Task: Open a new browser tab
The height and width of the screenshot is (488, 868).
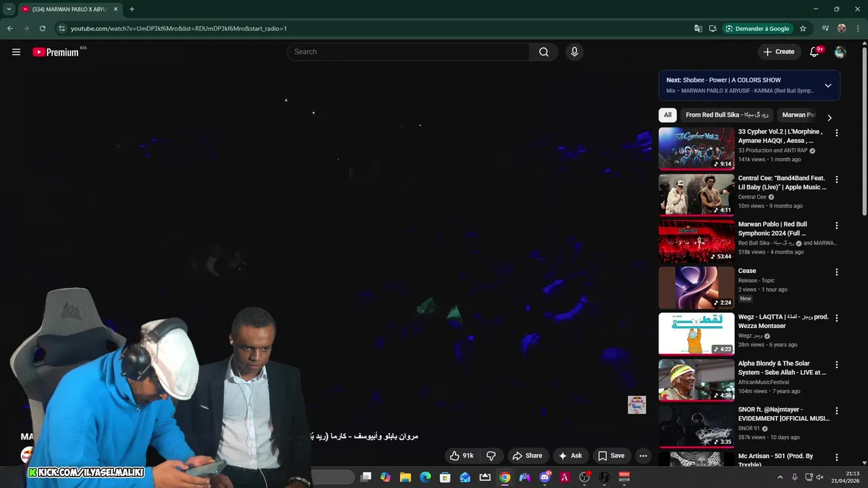Action: [132, 9]
